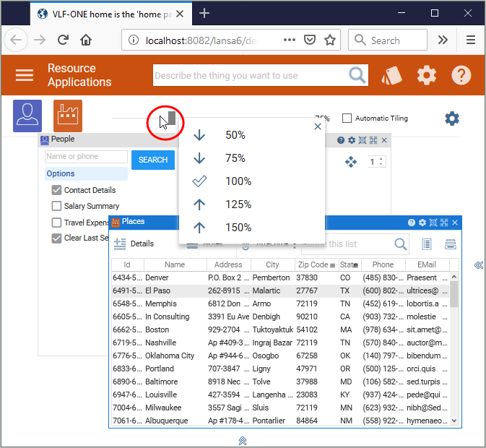Click the list view icon in Places toolbar
Image resolution: width=486 pixels, height=448 pixels.
pos(427,244)
